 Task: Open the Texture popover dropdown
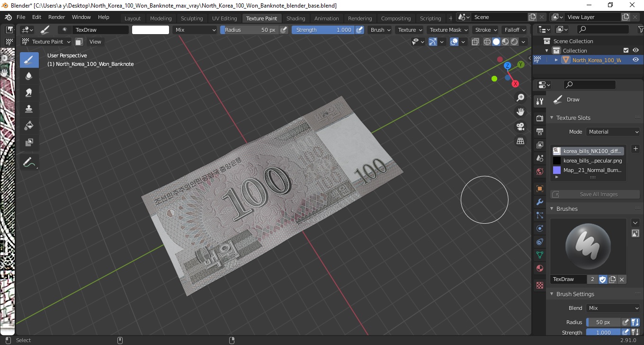410,30
